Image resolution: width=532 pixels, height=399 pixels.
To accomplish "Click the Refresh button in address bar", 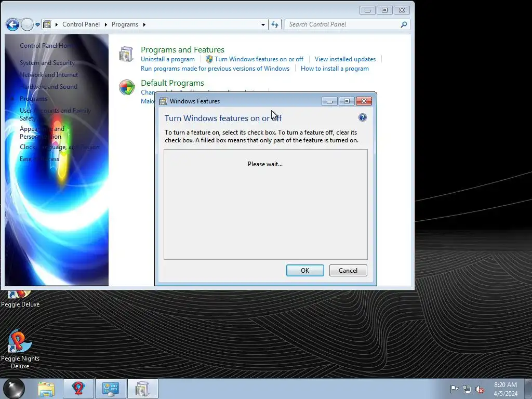I will (275, 24).
